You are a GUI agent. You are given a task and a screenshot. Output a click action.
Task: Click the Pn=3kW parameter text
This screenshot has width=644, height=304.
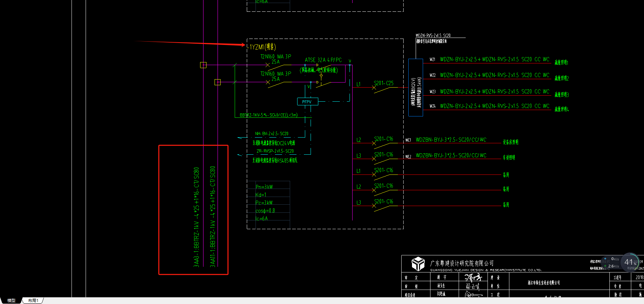tap(264, 187)
